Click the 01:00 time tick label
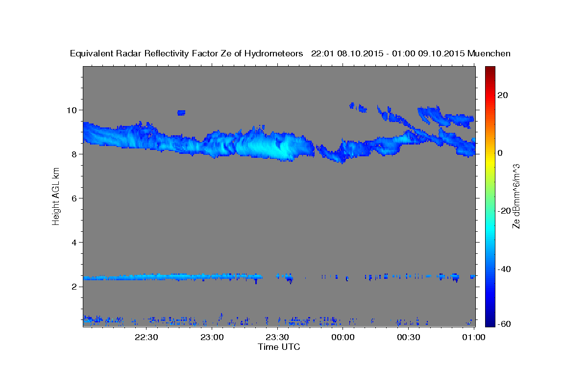This screenshot has height=392, width=588. pos(474,337)
